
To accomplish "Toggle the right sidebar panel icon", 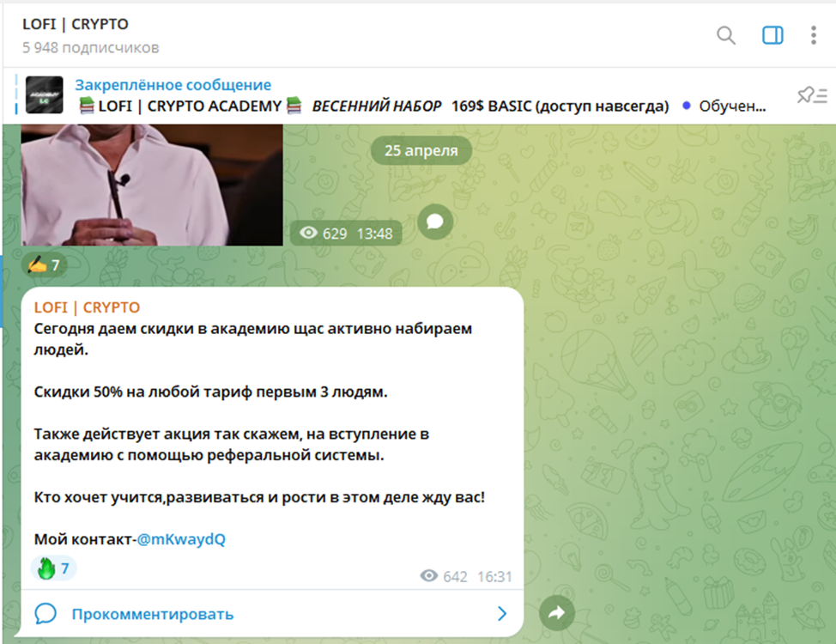I will [x=772, y=35].
